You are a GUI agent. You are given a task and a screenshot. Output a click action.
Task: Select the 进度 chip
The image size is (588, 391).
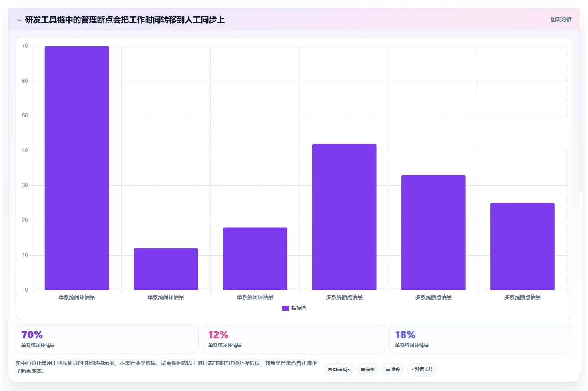393,369
